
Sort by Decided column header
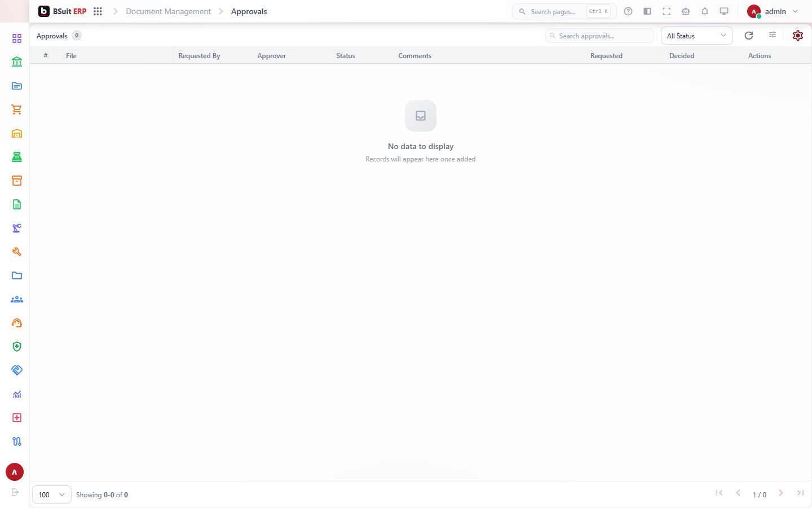click(682, 56)
